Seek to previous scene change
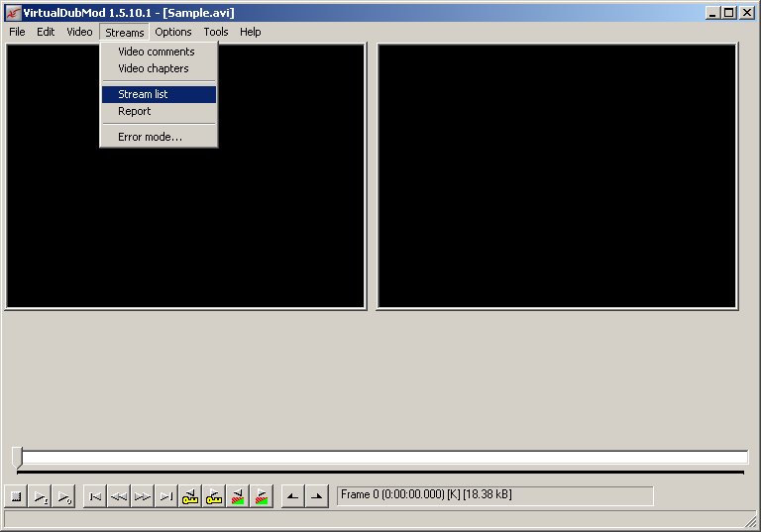 pos(238,496)
